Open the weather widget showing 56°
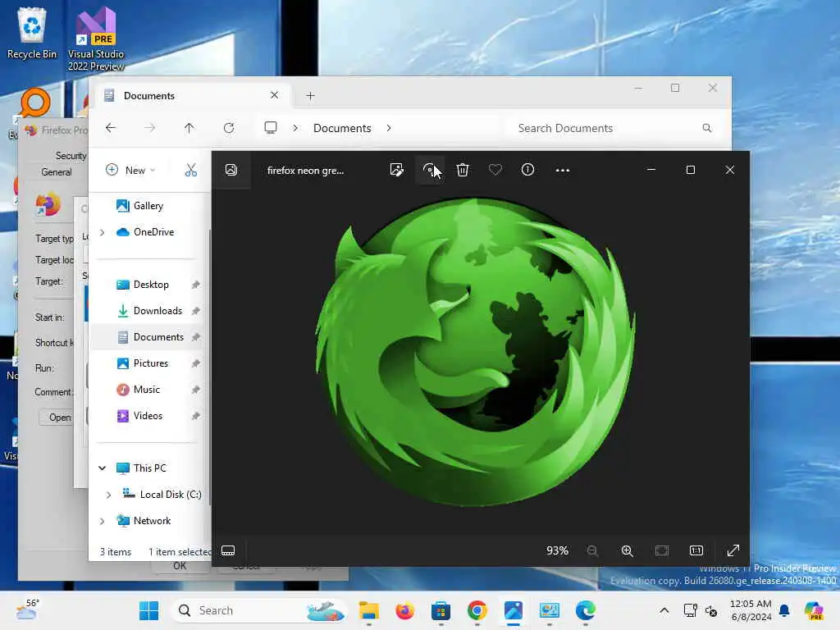This screenshot has width=840, height=630. [x=27, y=610]
